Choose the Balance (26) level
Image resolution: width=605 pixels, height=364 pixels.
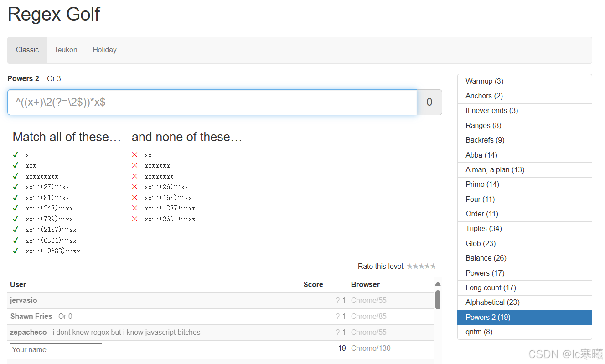tap(524, 258)
